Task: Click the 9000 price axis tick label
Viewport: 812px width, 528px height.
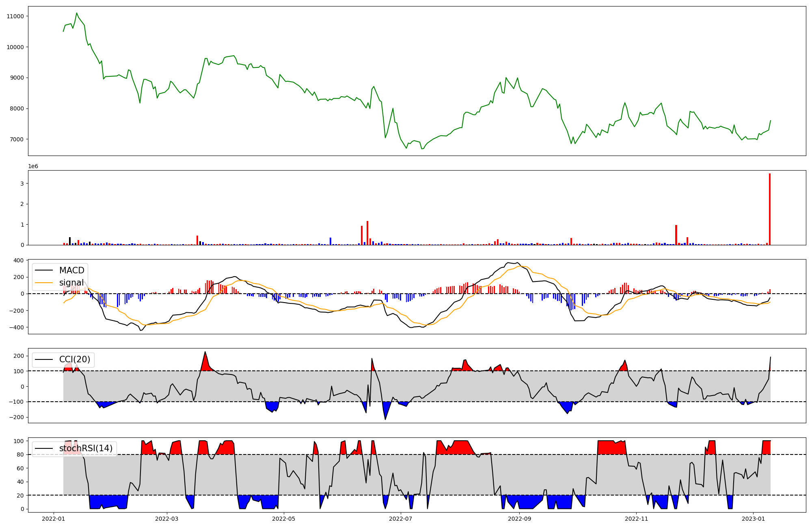Action: (x=17, y=78)
